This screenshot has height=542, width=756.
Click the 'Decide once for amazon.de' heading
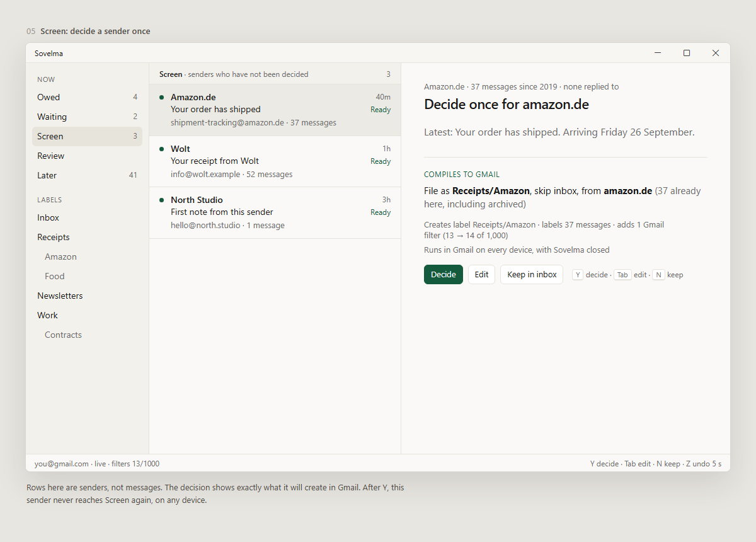[507, 105]
